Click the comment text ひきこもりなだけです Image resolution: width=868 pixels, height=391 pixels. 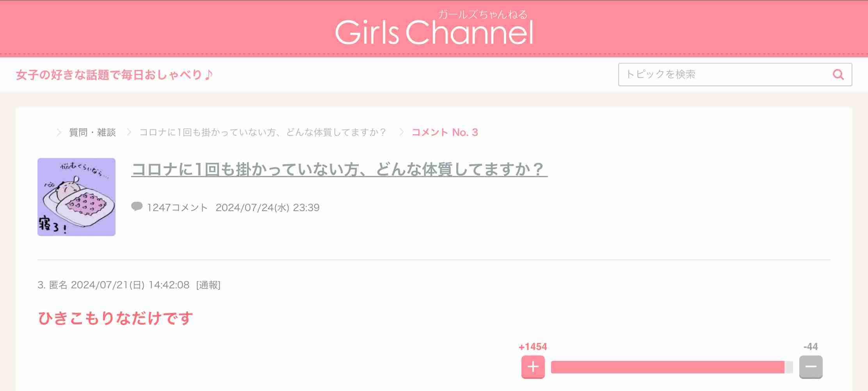coord(116,318)
